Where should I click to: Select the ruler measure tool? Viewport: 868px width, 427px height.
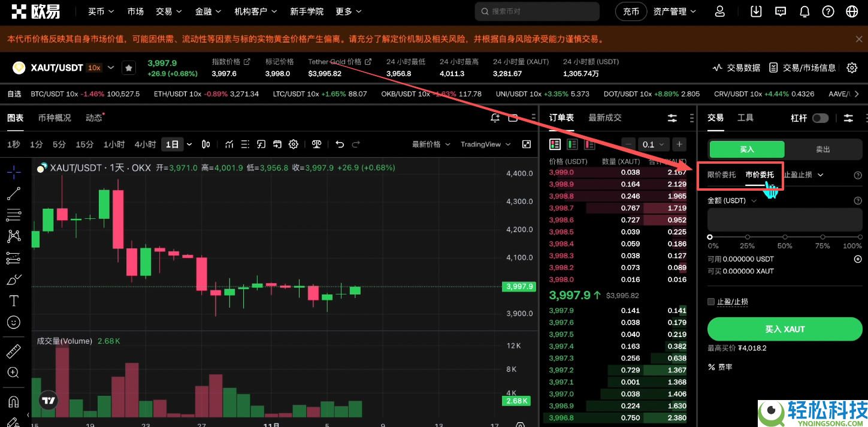pos(13,351)
